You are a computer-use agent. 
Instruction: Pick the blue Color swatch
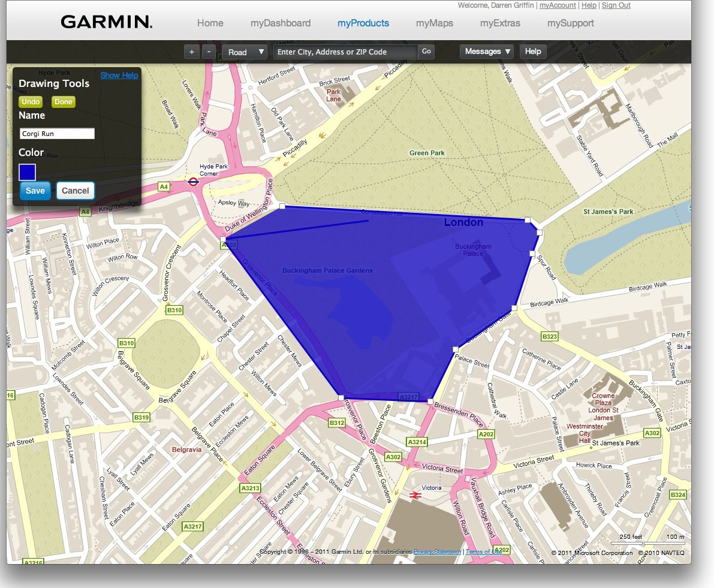28,172
